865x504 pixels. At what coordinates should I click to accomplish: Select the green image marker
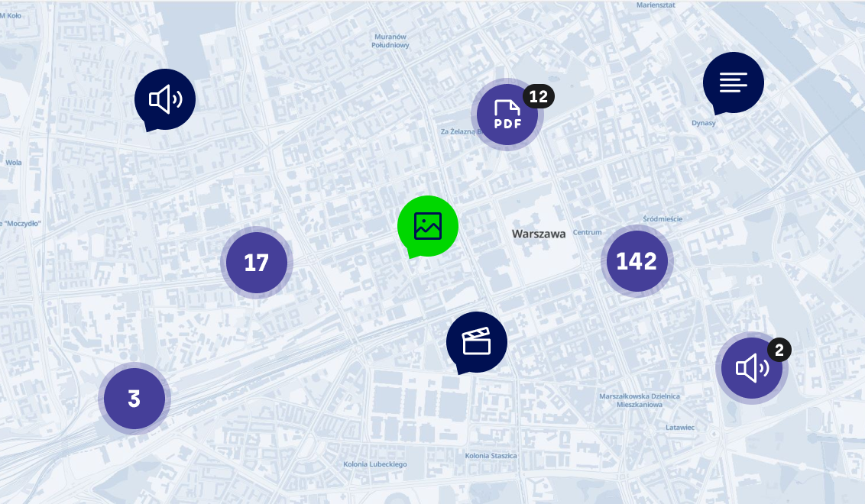[427, 226]
